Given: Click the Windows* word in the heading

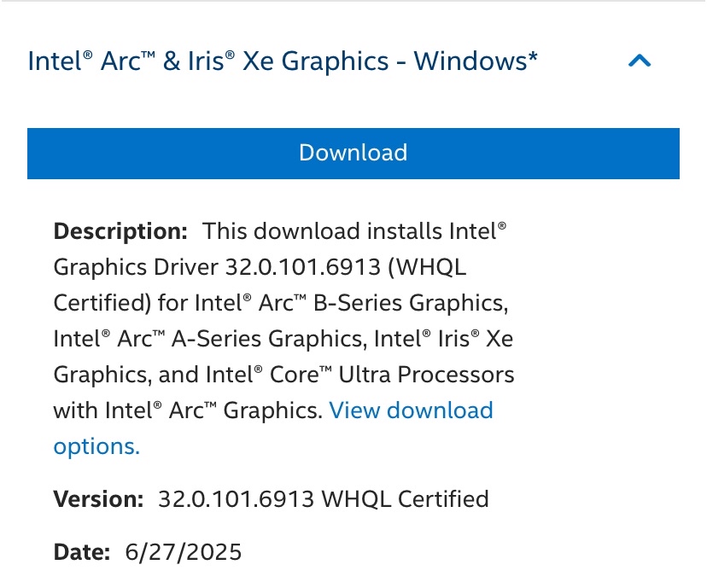Looking at the screenshot, I should coord(476,61).
